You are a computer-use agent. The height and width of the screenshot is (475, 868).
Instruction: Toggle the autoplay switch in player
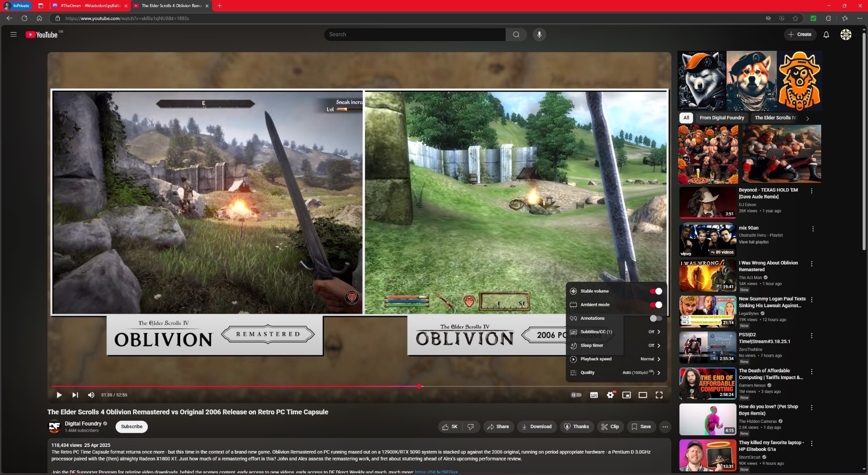point(576,395)
